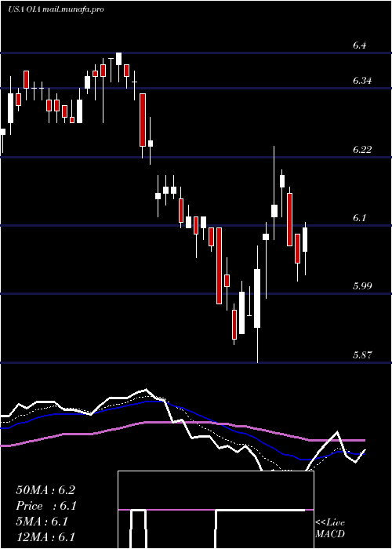Select the 5.87 price level label
Image resolution: width=392 pixels, height=549 pixels.
362,355
